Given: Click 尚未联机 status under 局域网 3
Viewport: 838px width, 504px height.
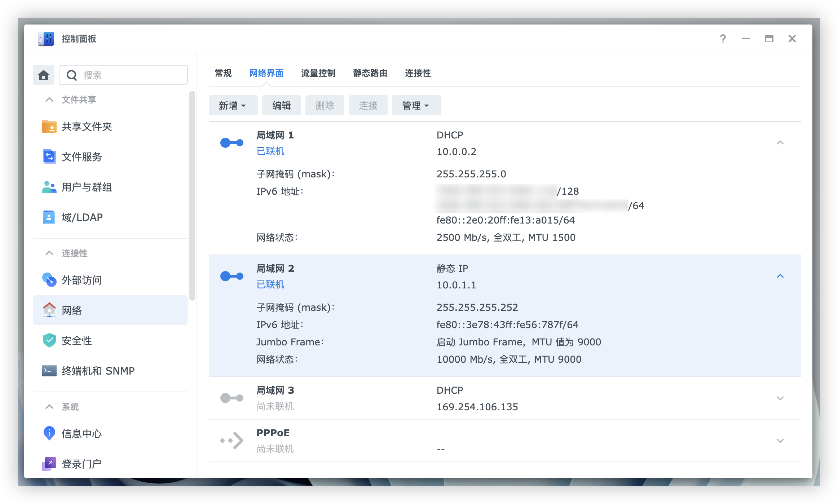Looking at the screenshot, I should [275, 407].
